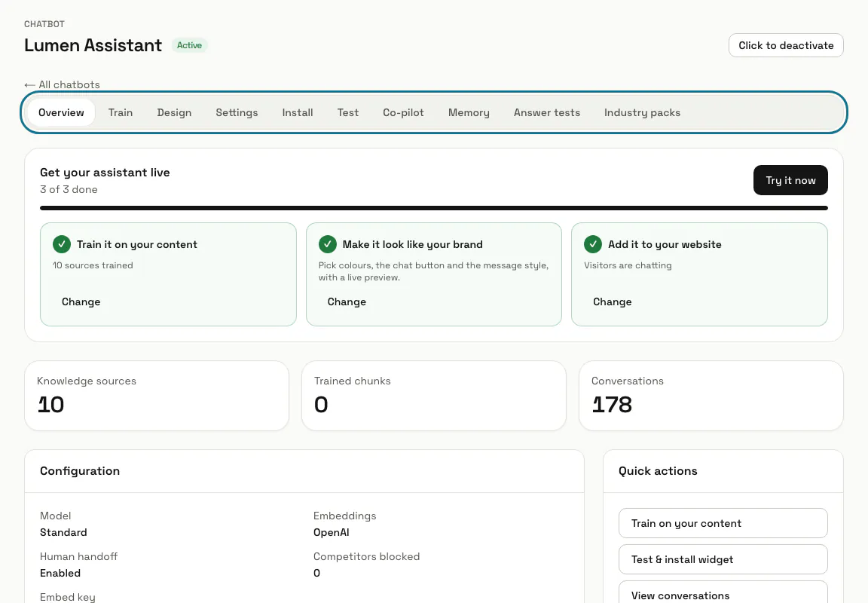Screen dimensions: 868x603
Task: Click the Configuration heading
Action: pos(80,470)
